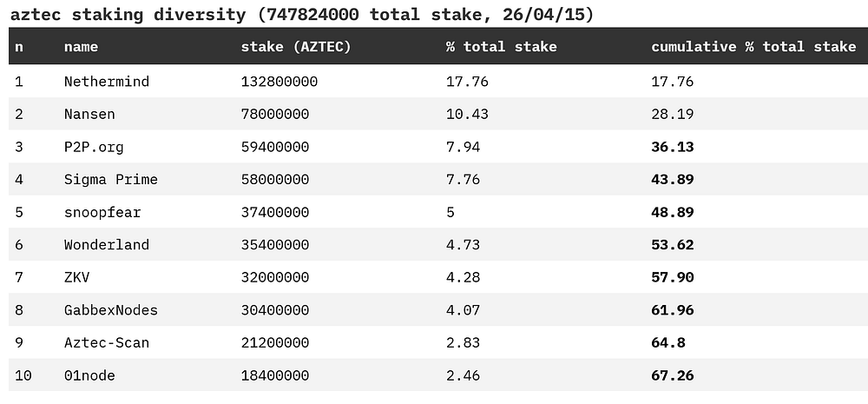This screenshot has height=404, width=868.
Task: Click the Wonderland validator name
Action: point(106,245)
